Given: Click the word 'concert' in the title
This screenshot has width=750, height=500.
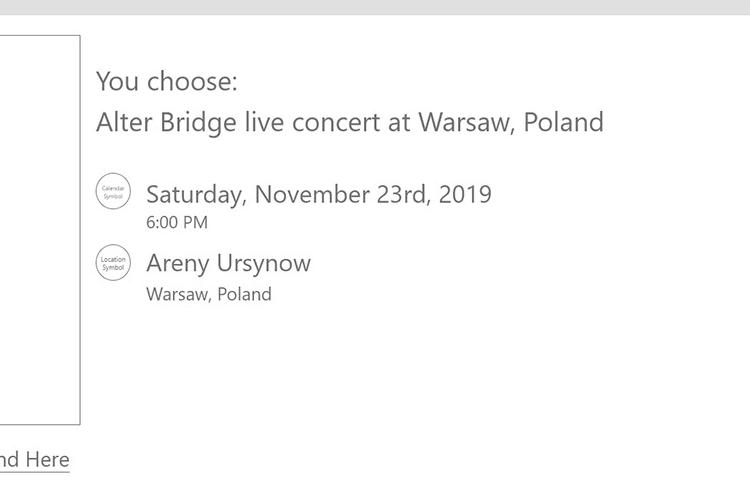Looking at the screenshot, I should (336, 122).
